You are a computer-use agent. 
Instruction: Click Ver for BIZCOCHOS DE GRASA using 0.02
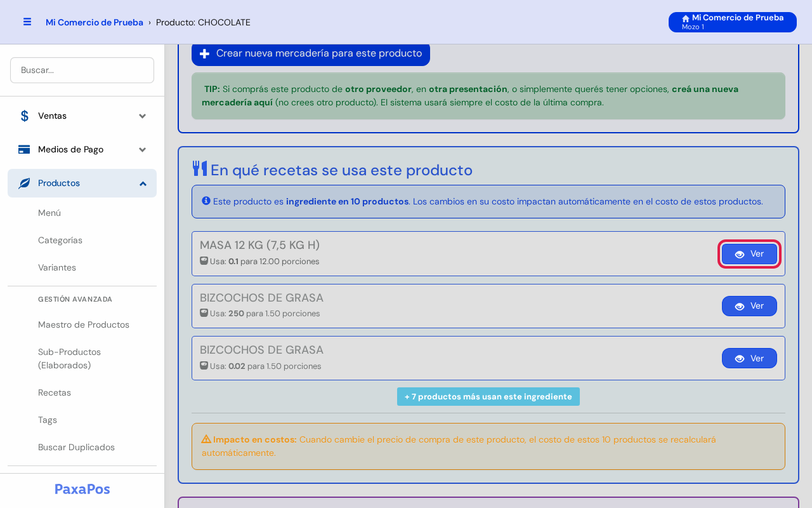click(749, 358)
